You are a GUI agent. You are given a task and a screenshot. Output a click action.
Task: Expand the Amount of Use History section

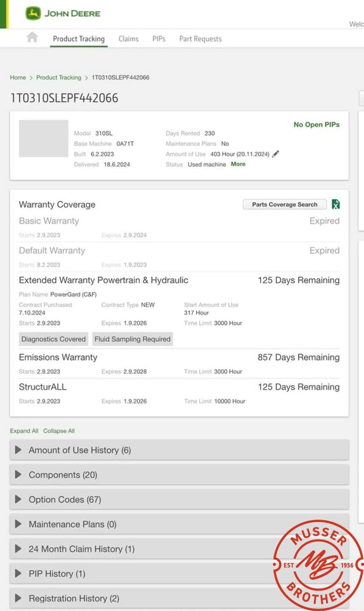pyautogui.click(x=179, y=450)
